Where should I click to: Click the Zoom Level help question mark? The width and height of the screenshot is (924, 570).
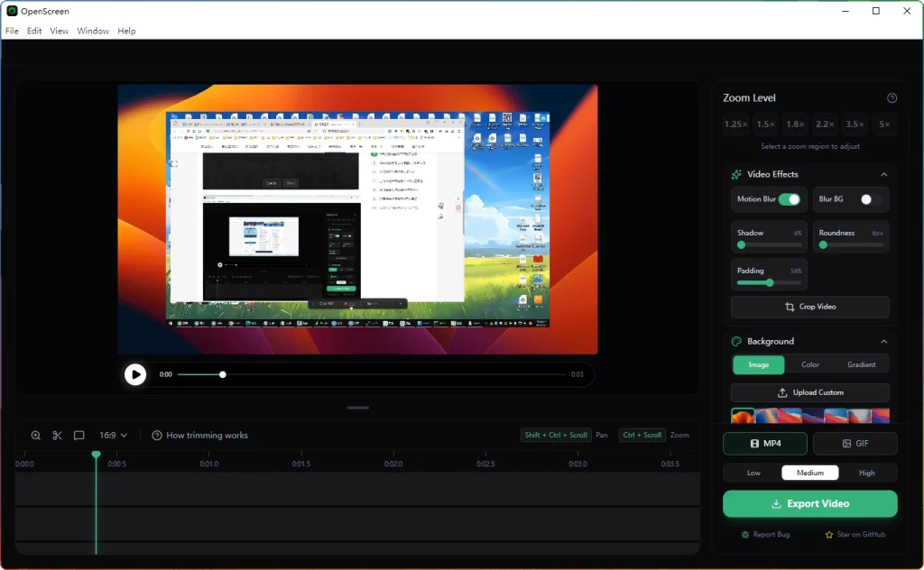(892, 97)
